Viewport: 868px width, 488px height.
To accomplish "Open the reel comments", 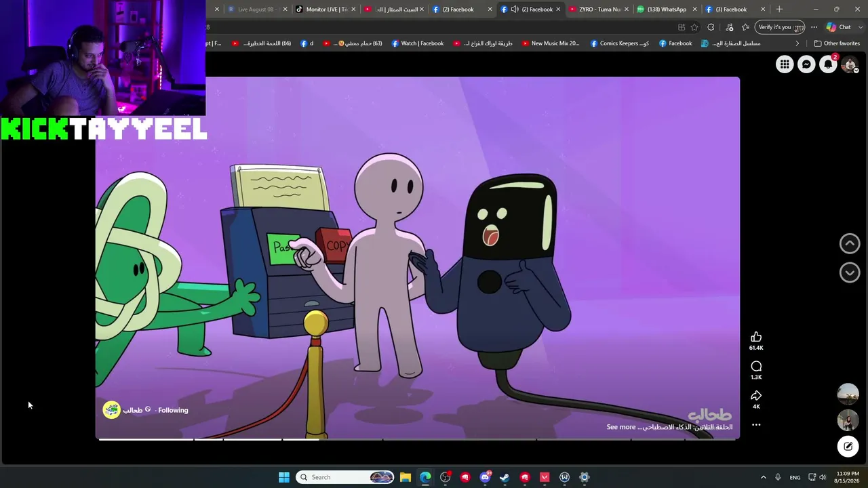I will pyautogui.click(x=756, y=367).
